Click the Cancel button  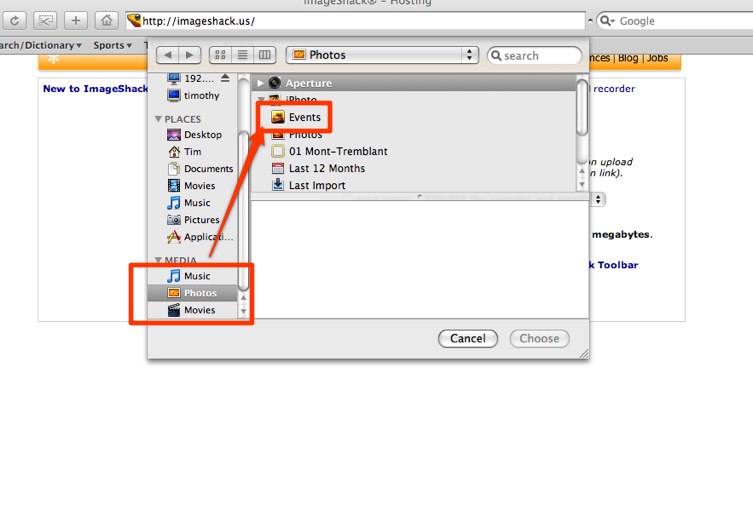pyautogui.click(x=468, y=338)
